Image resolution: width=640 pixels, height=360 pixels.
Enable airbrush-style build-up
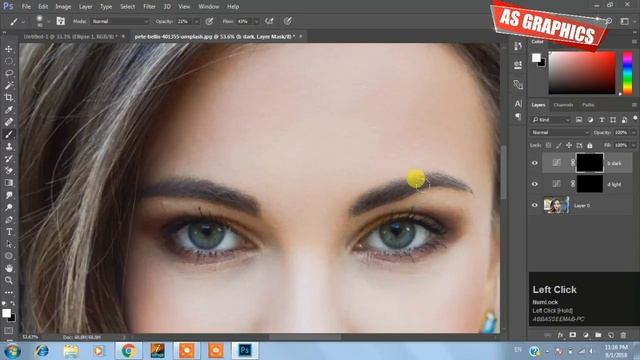point(269,21)
